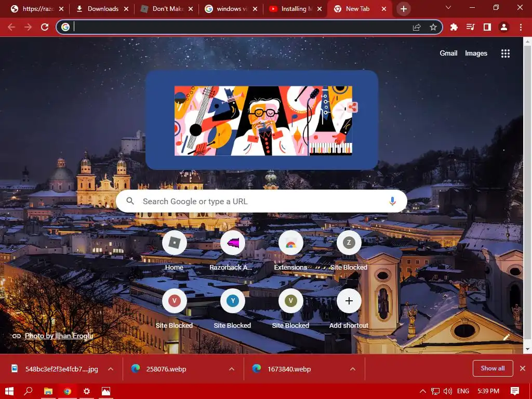The width and height of the screenshot is (532, 399).
Task: Customize this page with pencil icon
Action: (x=506, y=337)
